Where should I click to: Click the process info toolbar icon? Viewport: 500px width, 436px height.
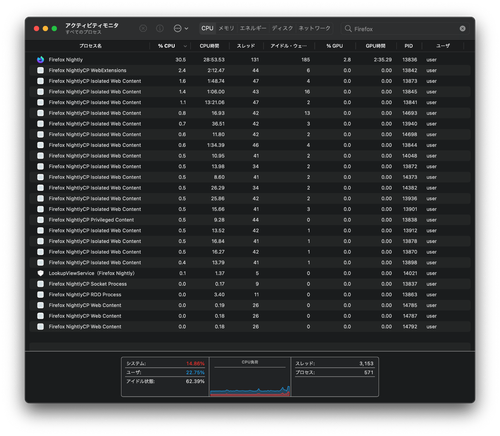160,29
